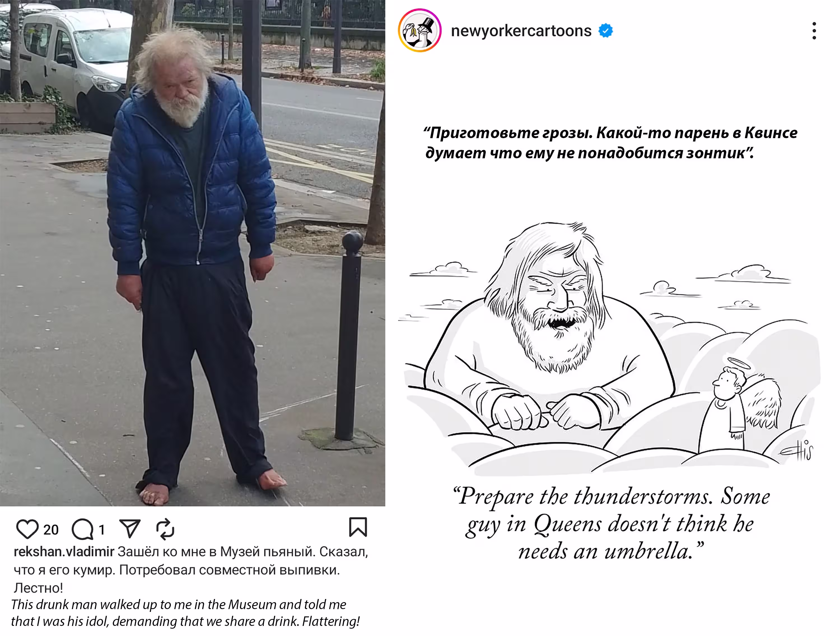Viewport: 840px width, 636px height.
Task: Share the post with the paper plane icon
Action: click(x=130, y=528)
